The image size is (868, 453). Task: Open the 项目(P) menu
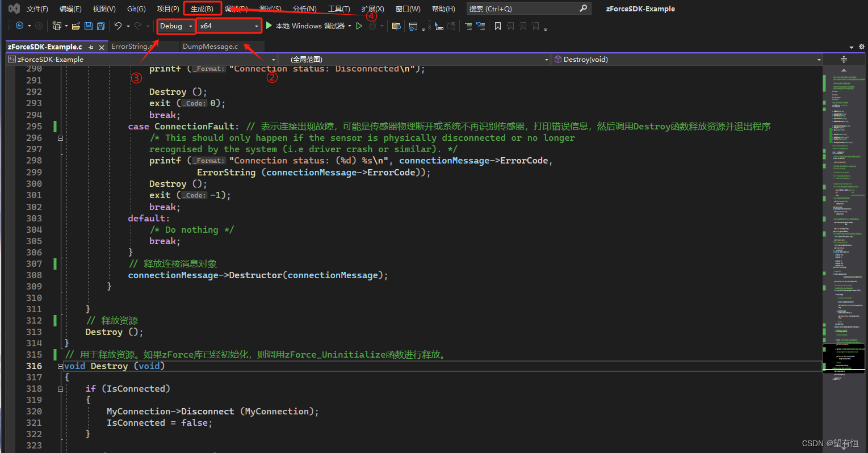tap(168, 9)
